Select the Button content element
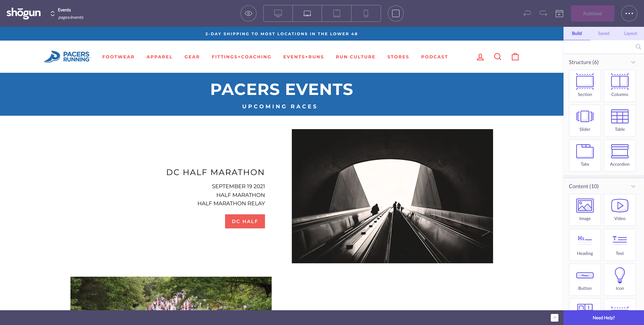This screenshot has width=644, height=325. [x=585, y=280]
